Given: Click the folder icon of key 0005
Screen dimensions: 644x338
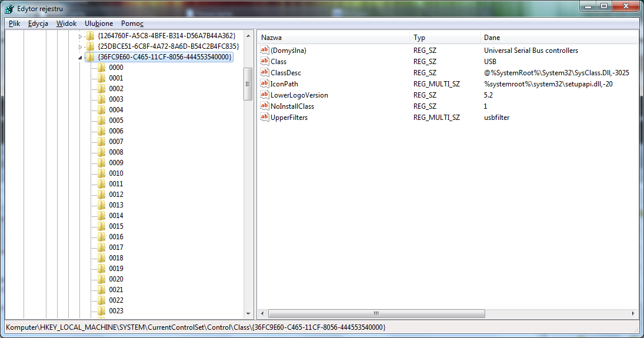Looking at the screenshot, I should [x=101, y=121].
